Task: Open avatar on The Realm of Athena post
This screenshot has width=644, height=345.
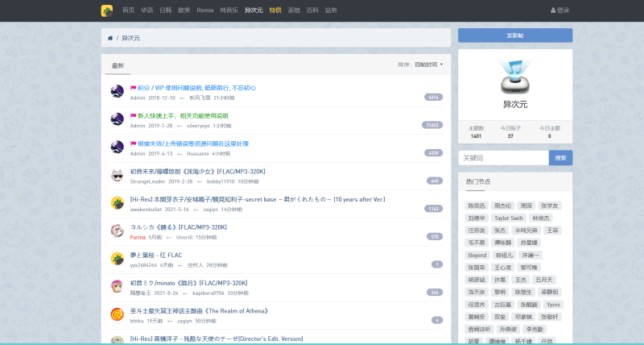Action: coord(117,314)
